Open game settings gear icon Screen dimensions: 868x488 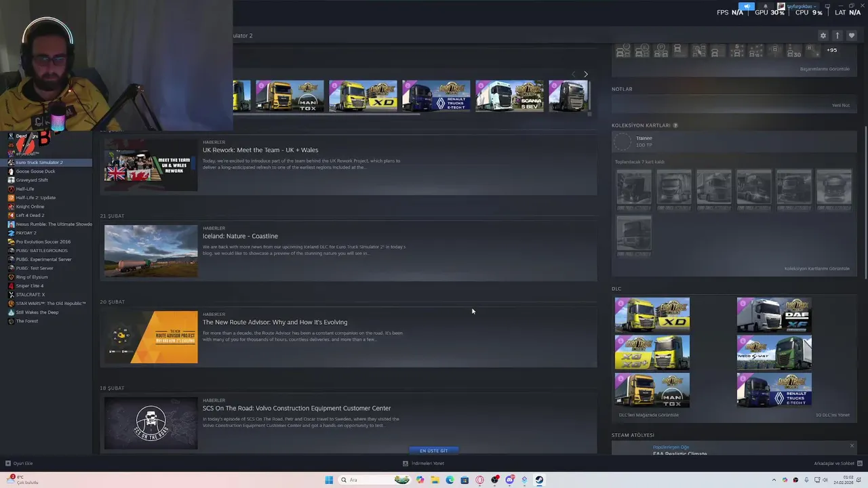pyautogui.click(x=823, y=35)
